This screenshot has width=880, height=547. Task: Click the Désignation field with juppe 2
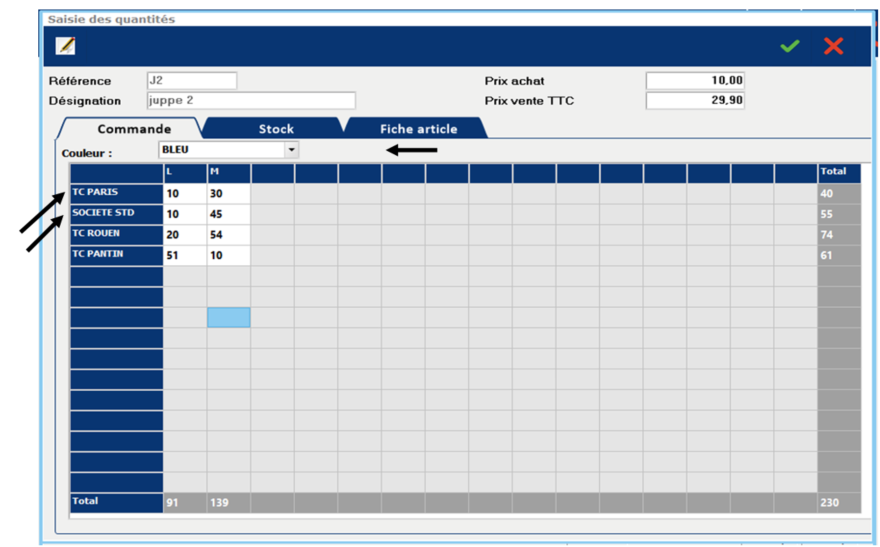point(250,101)
